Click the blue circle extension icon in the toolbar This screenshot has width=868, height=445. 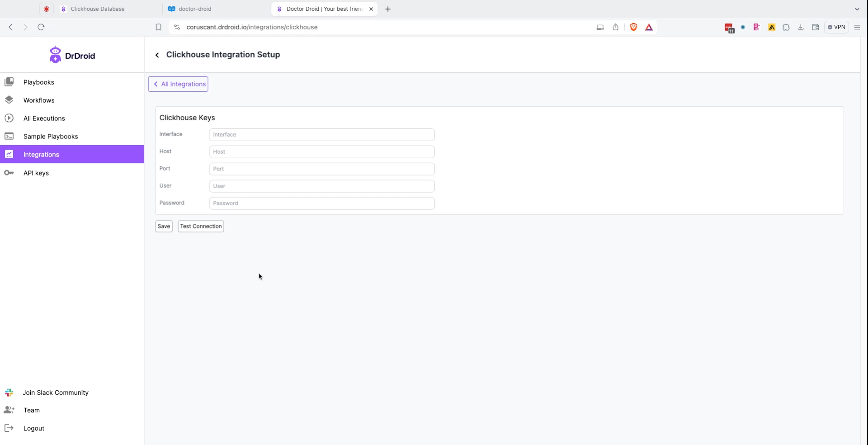click(743, 28)
